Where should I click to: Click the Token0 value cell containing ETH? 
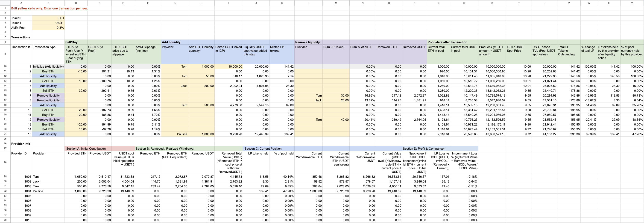pos(48,18)
